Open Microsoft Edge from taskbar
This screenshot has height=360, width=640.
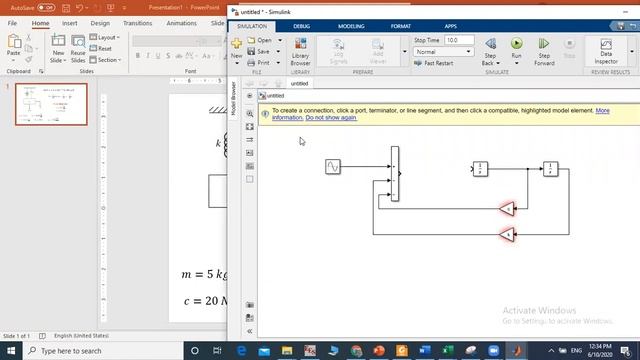(x=242, y=351)
